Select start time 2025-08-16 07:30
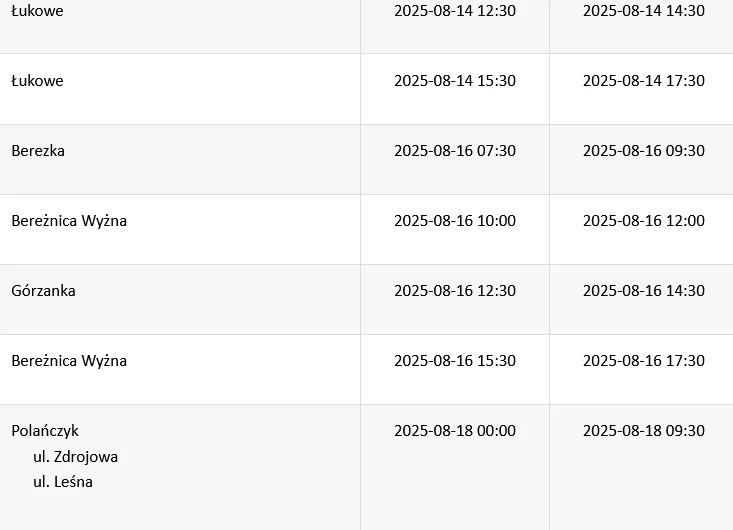733x530 pixels. tap(455, 150)
